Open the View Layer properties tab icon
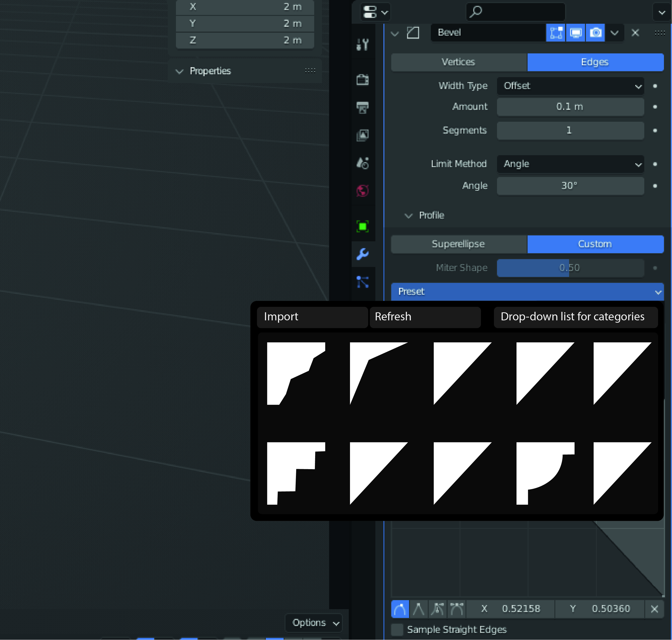Screen dimensions: 672x640 click(x=362, y=135)
